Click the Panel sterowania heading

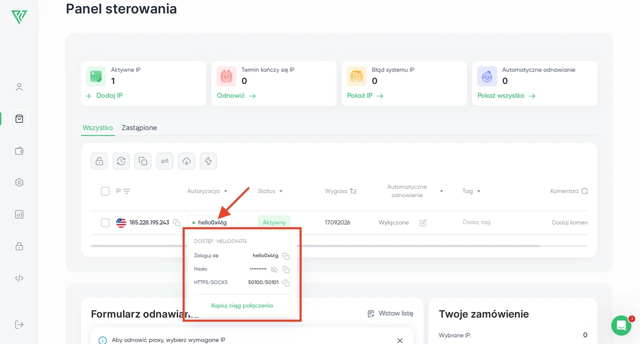[x=121, y=9]
